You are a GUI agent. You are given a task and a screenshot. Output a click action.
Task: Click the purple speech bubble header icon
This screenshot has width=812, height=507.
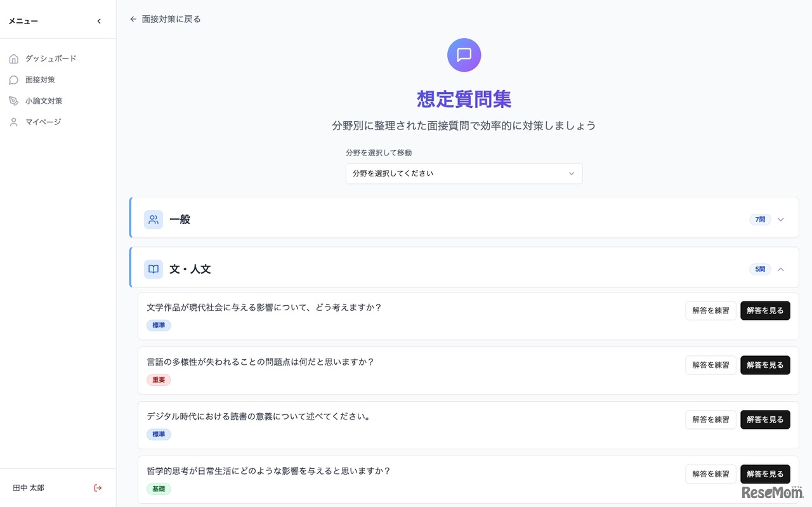point(464,55)
